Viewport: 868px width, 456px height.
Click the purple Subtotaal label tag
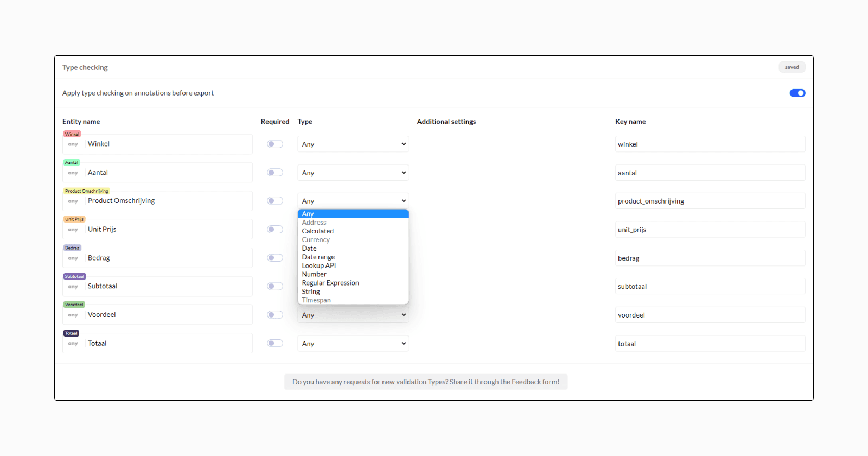(74, 276)
